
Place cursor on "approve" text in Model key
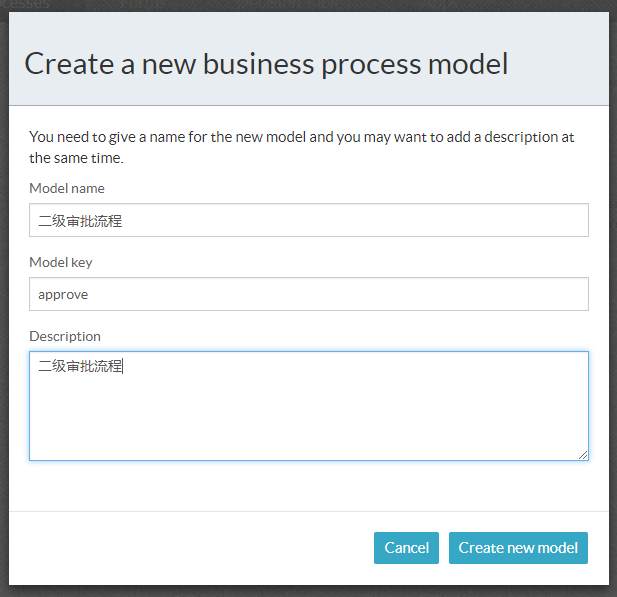click(64, 295)
